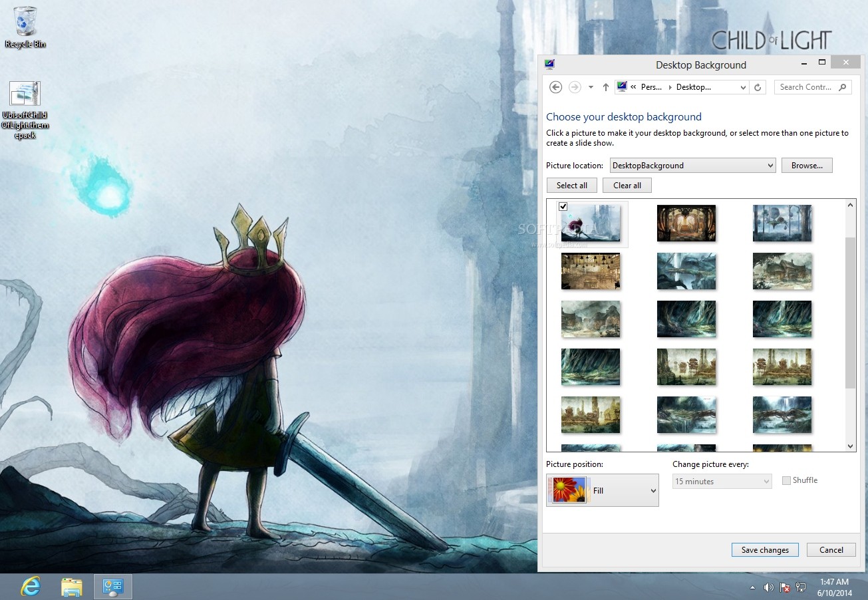Uncheck the first wallpaper's checkbox

[563, 206]
